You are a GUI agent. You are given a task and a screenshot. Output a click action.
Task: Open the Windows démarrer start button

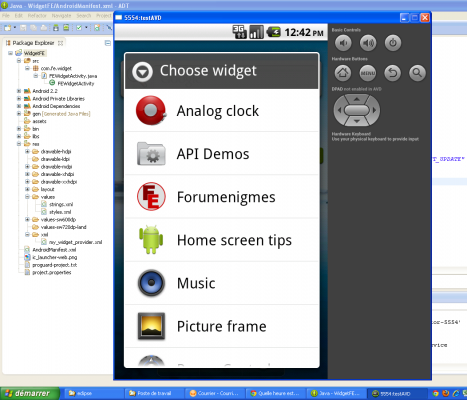pyautogui.click(x=30, y=393)
